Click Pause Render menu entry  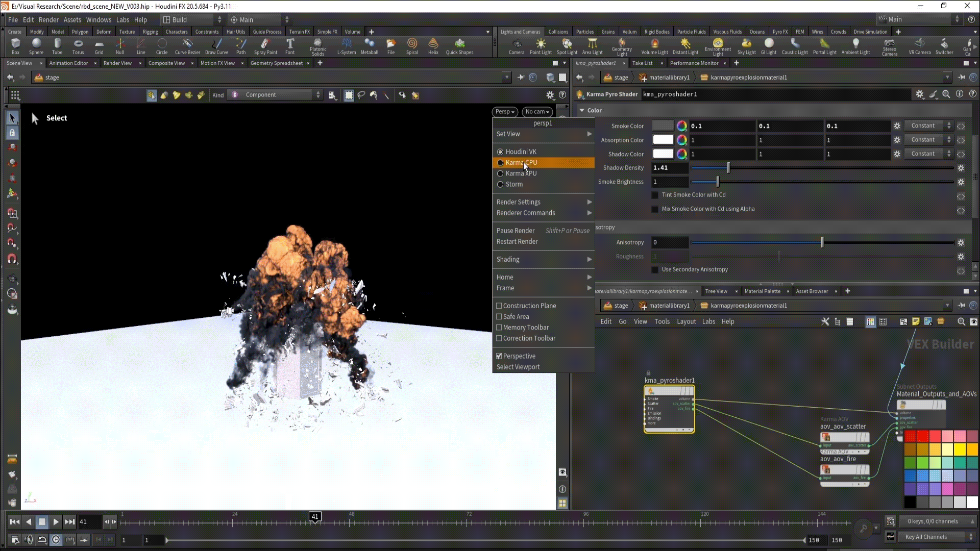coord(516,231)
